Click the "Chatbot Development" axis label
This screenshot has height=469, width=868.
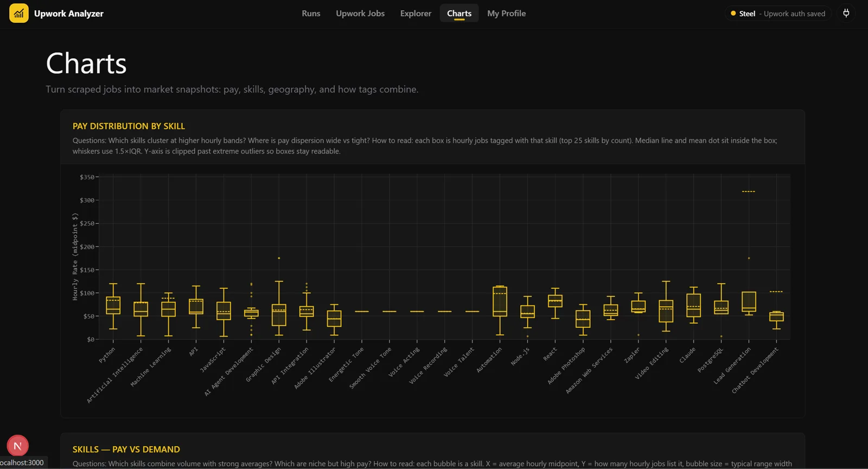coord(755,370)
